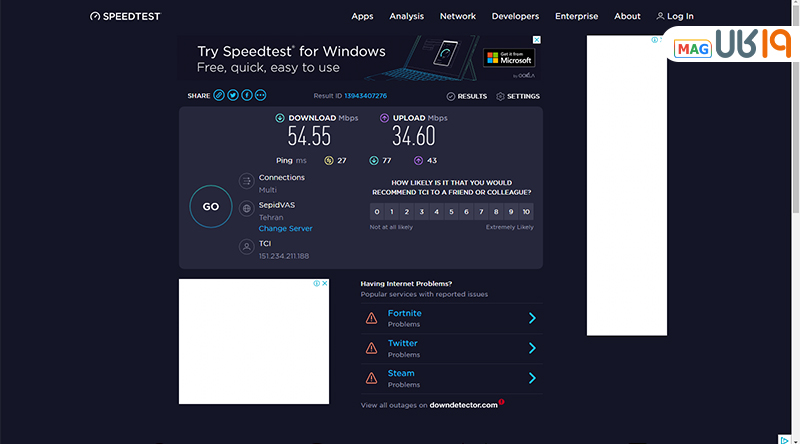
Task: Open Settings via the gear icon
Action: (x=500, y=96)
